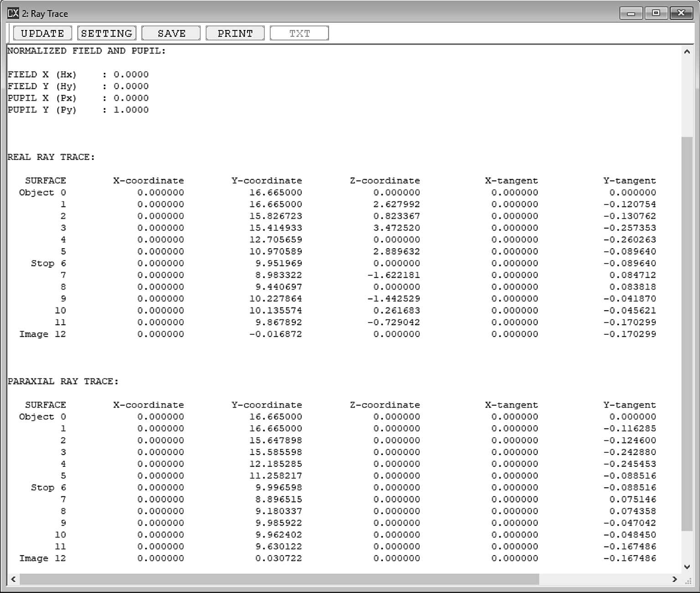Image resolution: width=700 pixels, height=593 pixels.
Task: Minimize the Ray Trace window
Action: click(631, 13)
